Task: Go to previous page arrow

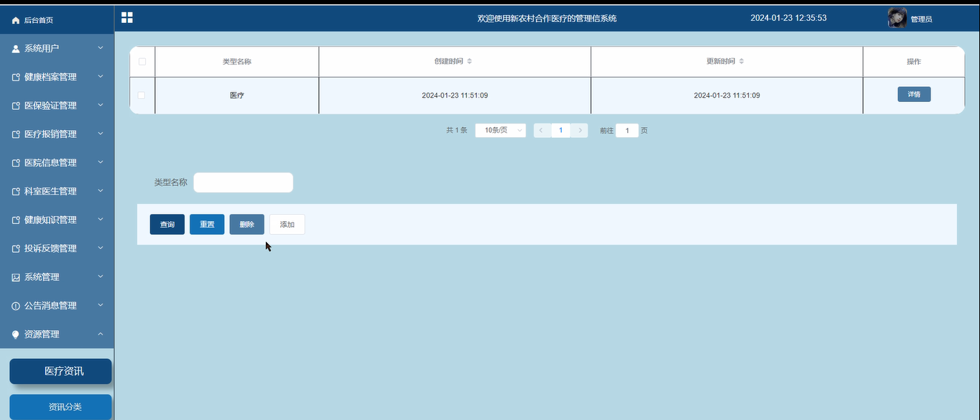Action: (542, 131)
